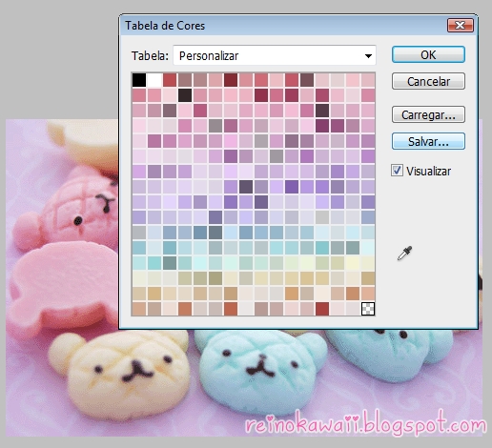This screenshot has height=448, width=492.
Task: Select the black color swatch
Action: click(139, 80)
